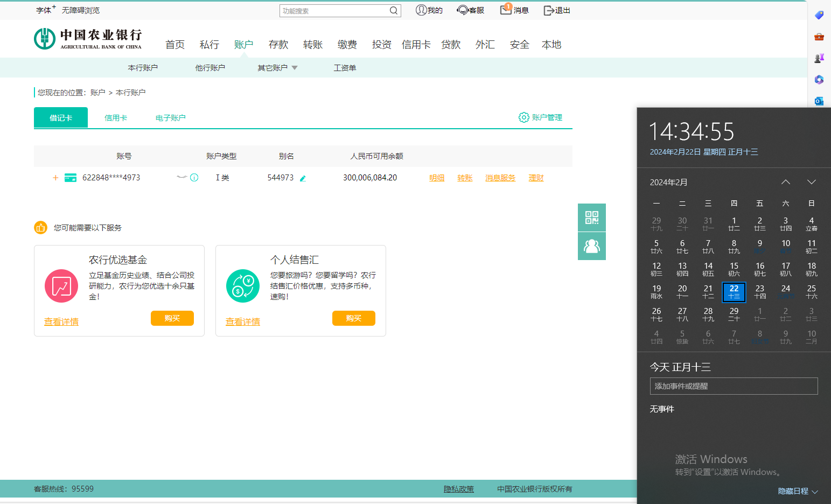Switch to the 信用卡 tab
The height and width of the screenshot is (504, 831).
point(116,118)
